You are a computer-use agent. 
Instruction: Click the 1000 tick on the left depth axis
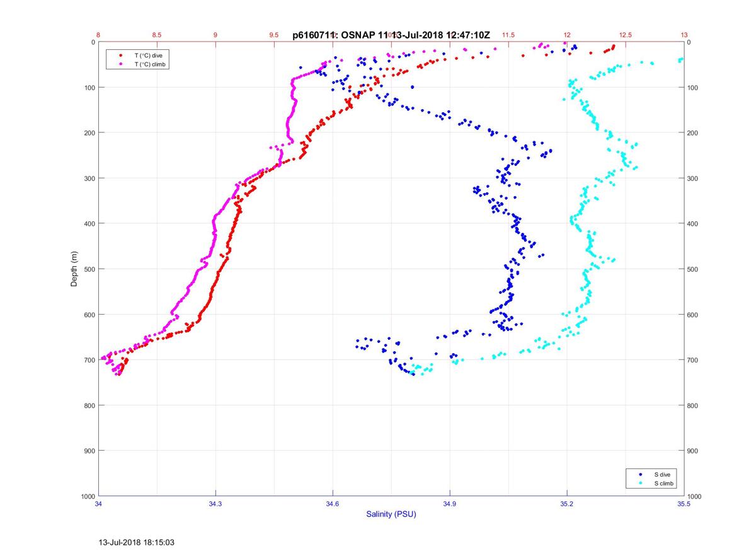click(x=88, y=496)
